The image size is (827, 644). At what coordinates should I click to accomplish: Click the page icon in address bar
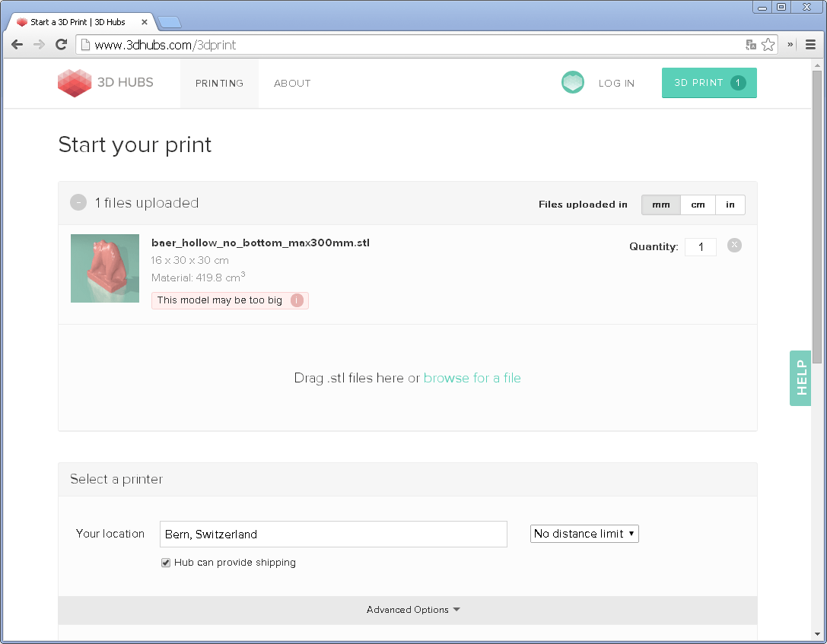(85, 45)
